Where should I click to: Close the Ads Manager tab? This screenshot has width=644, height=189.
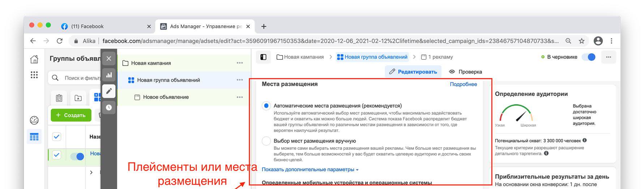click(248, 26)
